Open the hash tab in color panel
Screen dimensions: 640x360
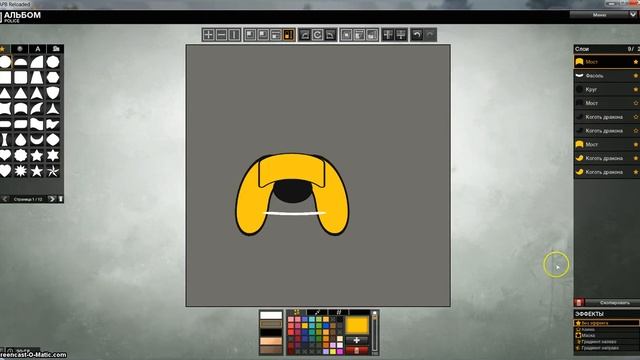pos(338,312)
